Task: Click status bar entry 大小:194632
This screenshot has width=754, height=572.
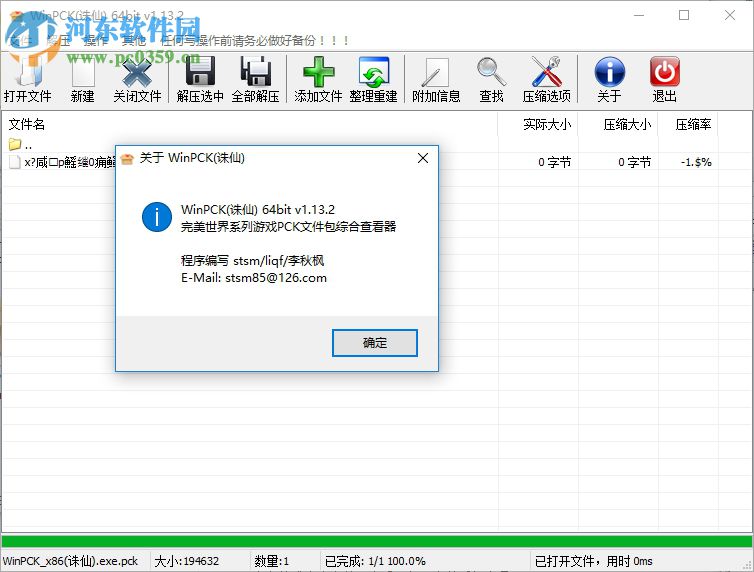Action: 187,561
